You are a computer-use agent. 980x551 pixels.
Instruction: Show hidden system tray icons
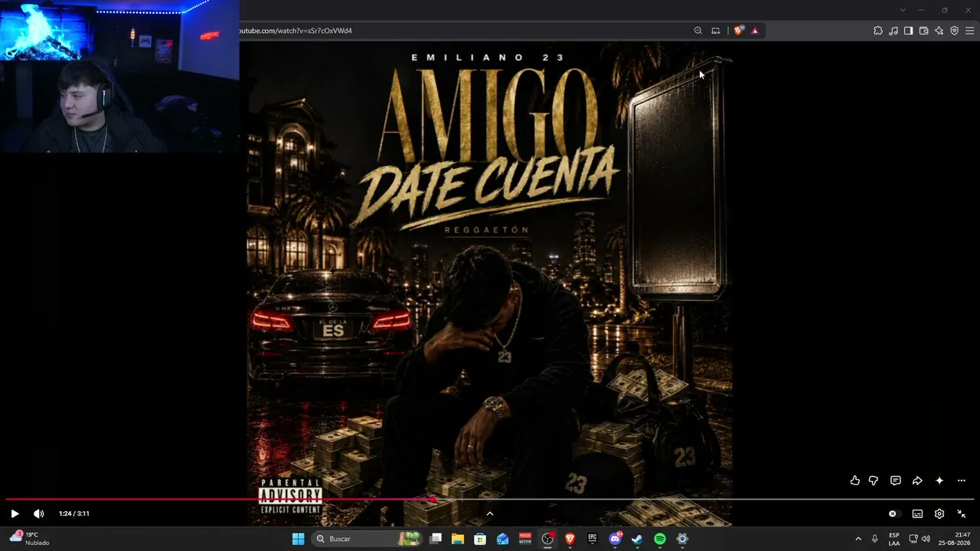[858, 539]
